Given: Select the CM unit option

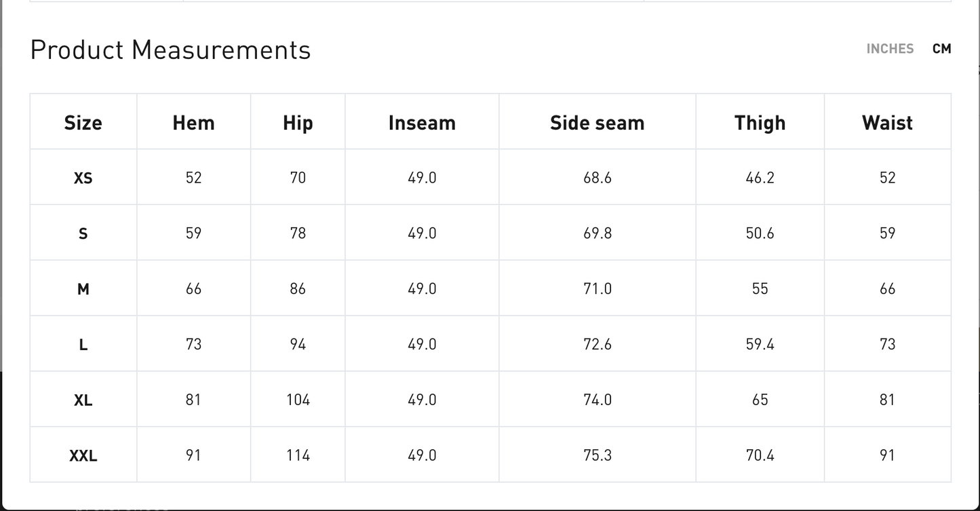Looking at the screenshot, I should coord(941,49).
